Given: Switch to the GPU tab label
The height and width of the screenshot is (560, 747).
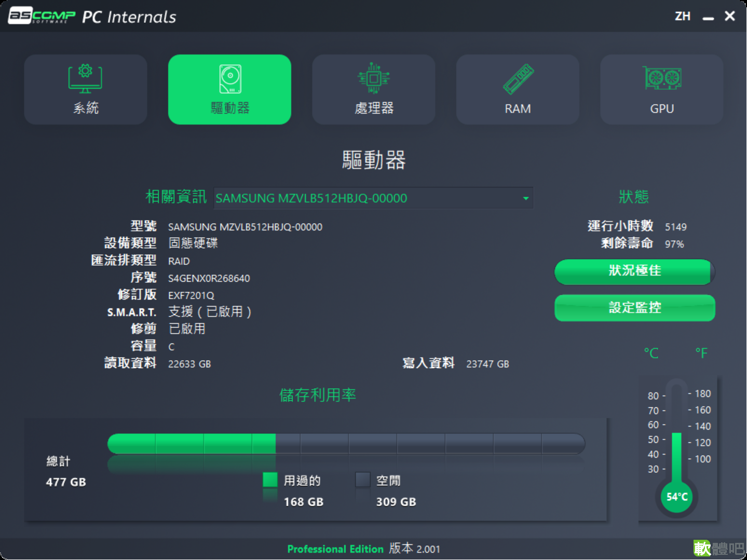Looking at the screenshot, I should pos(662,108).
